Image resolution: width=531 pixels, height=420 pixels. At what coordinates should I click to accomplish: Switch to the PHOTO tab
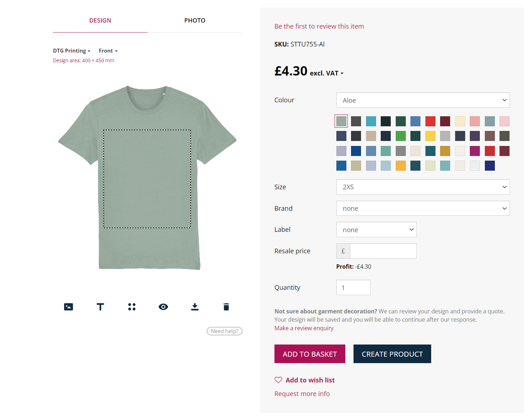[x=195, y=20]
